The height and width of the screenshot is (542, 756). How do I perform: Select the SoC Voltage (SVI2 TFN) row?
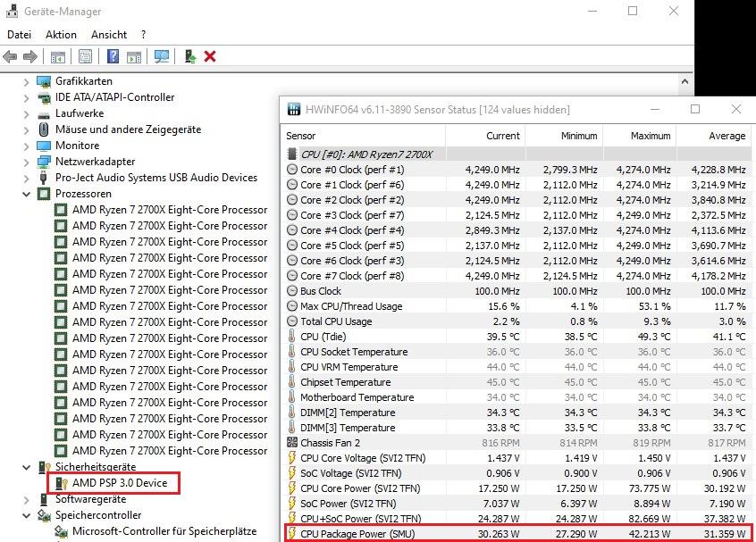pos(517,473)
